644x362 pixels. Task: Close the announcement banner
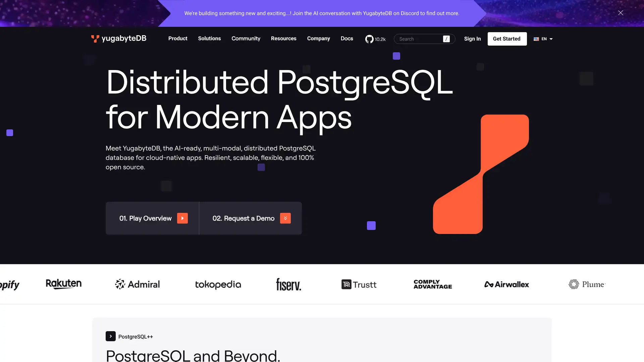(x=621, y=13)
